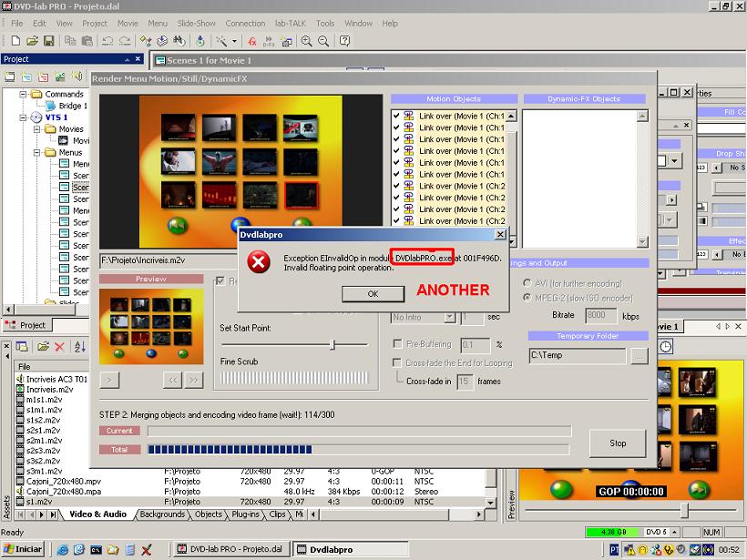This screenshot has height=560, width=747.
Task: Click the Fine Scrub strip
Action: pos(294,378)
